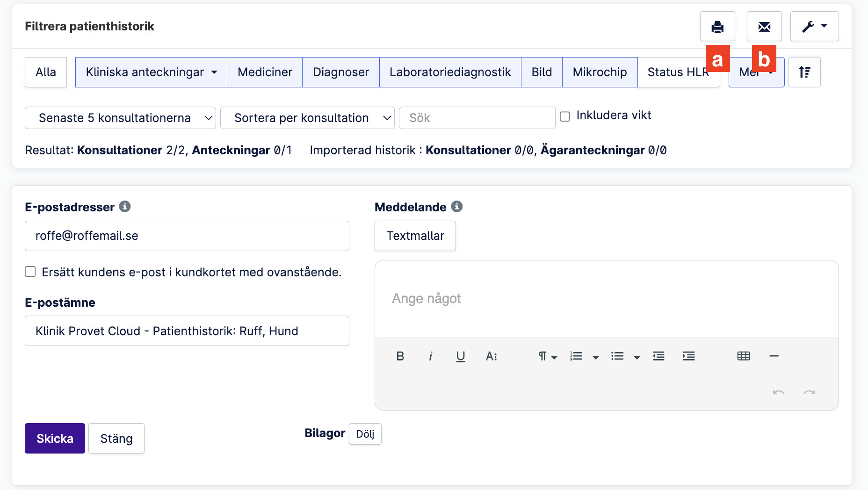Open bullet list style dropdown arrow
The height and width of the screenshot is (490, 868).
point(637,357)
